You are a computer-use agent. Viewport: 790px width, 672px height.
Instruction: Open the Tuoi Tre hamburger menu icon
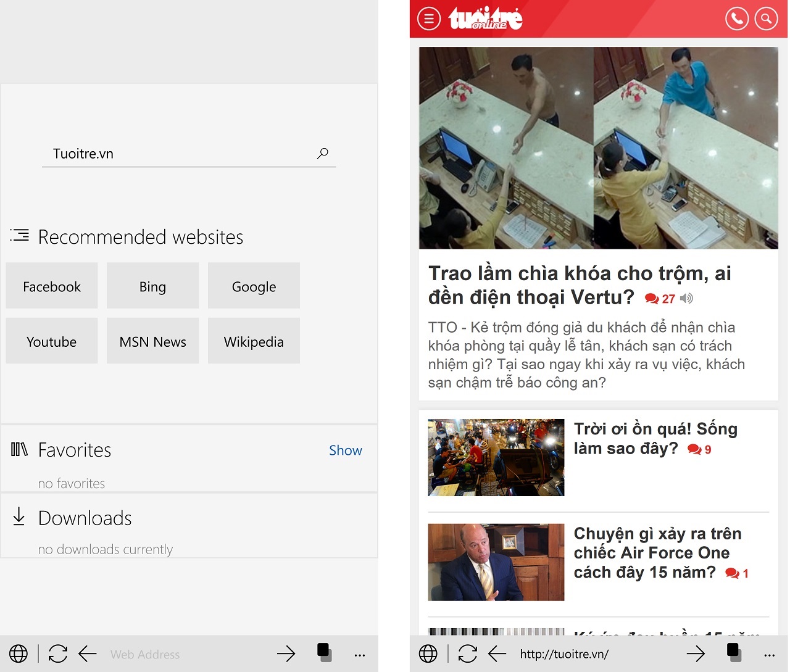[x=429, y=19]
